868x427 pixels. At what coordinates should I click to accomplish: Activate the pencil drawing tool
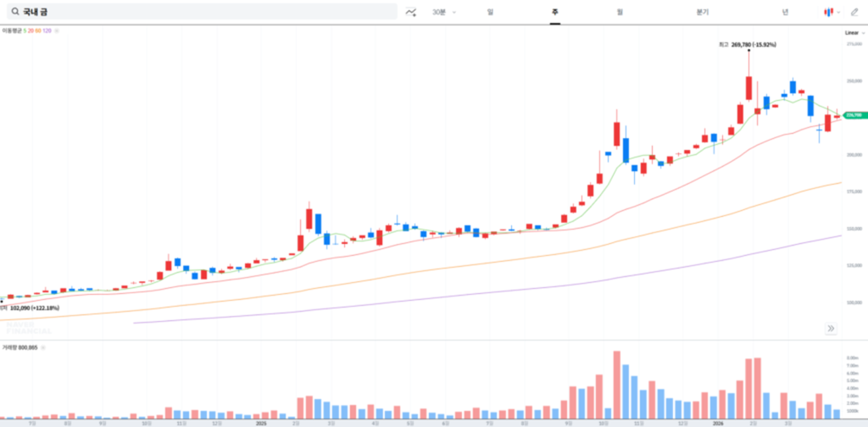pyautogui.click(x=854, y=12)
